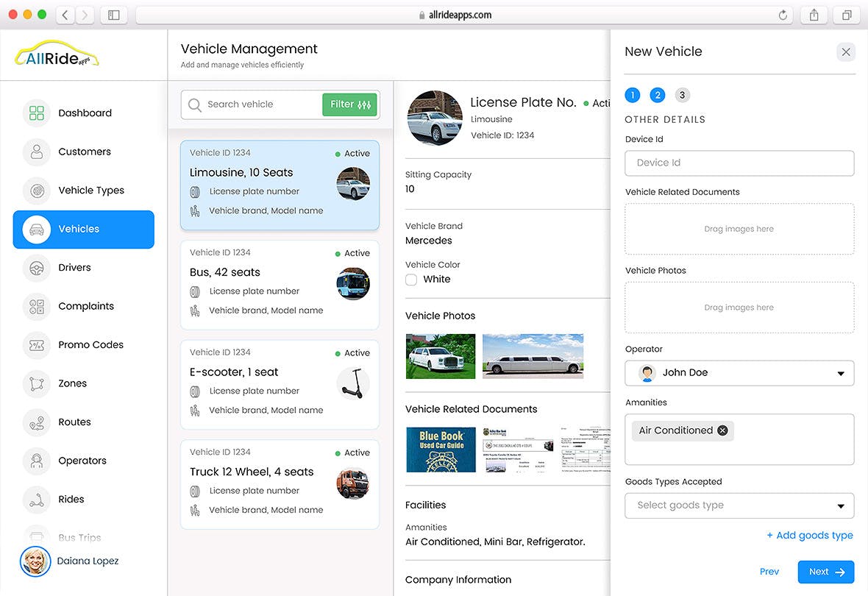The width and height of the screenshot is (868, 596).
Task: Click the Truck card thumbnail image
Action: click(353, 483)
